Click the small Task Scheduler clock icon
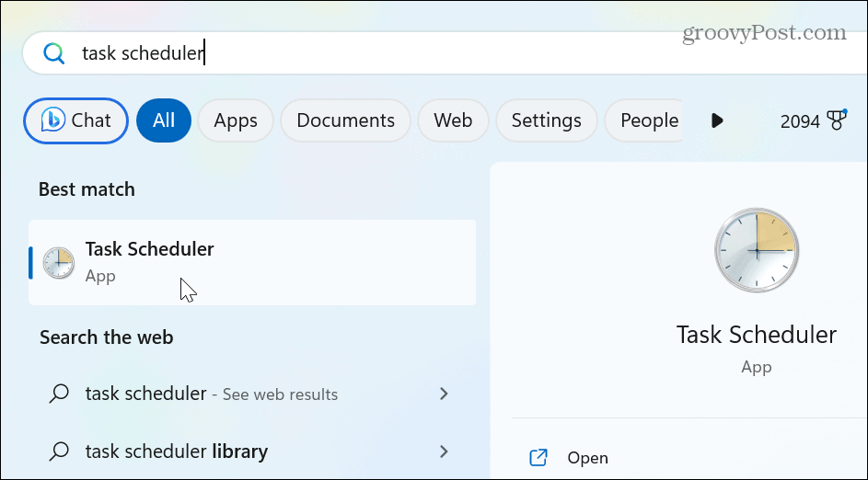This screenshot has height=480, width=868. [x=59, y=263]
